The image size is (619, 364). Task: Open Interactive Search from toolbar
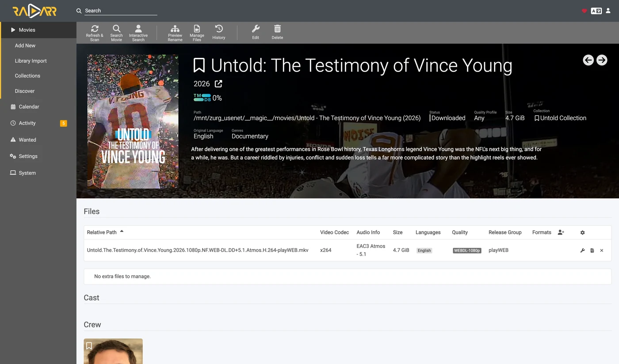tap(138, 33)
